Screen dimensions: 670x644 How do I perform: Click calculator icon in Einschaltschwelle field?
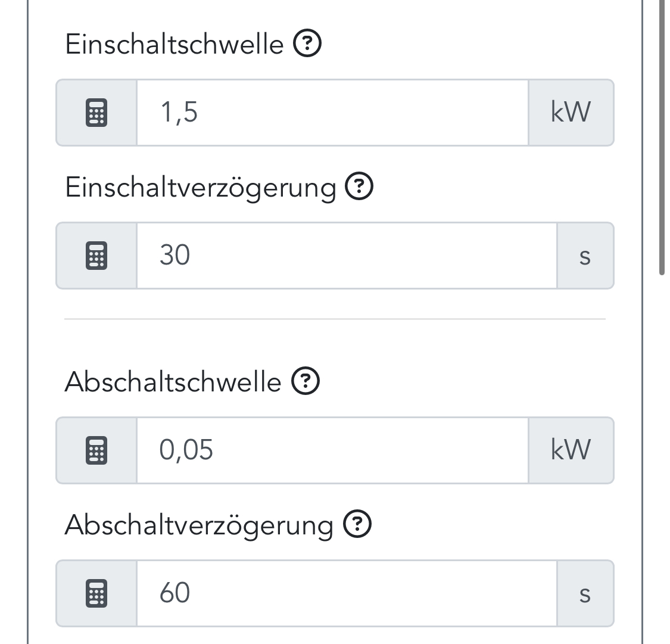(96, 113)
